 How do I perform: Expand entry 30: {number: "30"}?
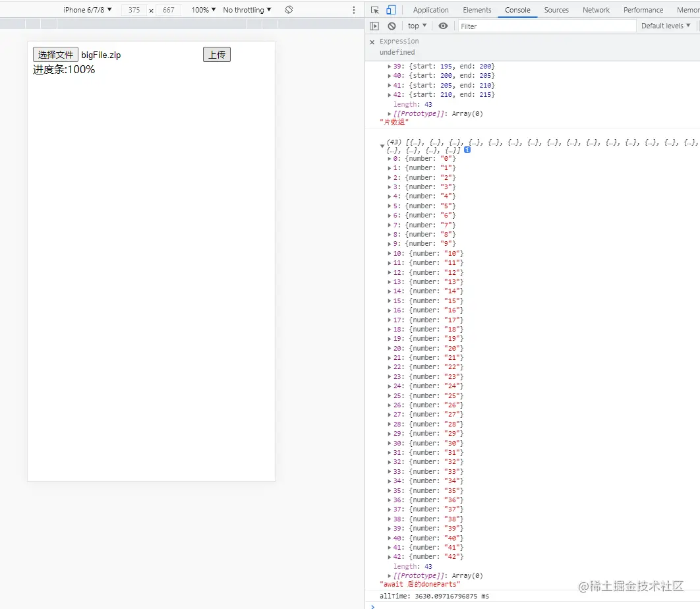click(390, 443)
